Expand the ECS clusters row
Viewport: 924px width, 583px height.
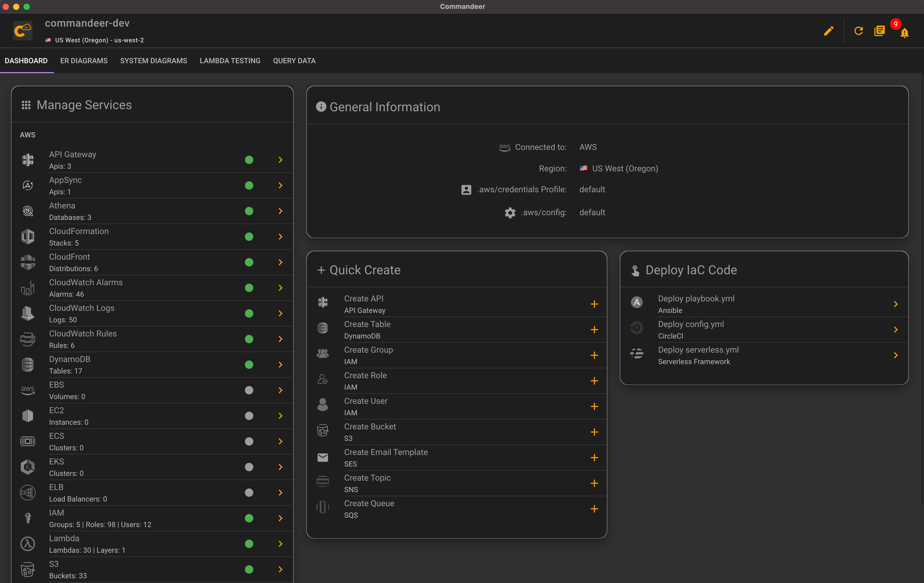281,441
